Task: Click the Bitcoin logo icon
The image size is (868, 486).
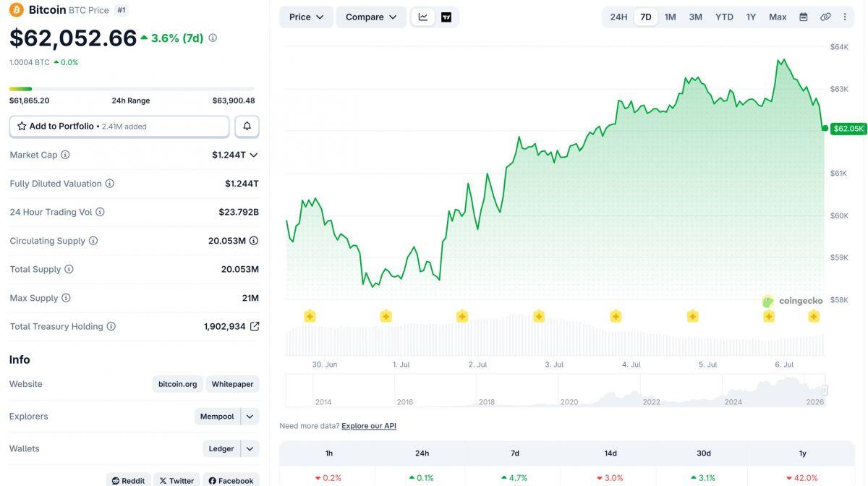Action: [x=17, y=10]
